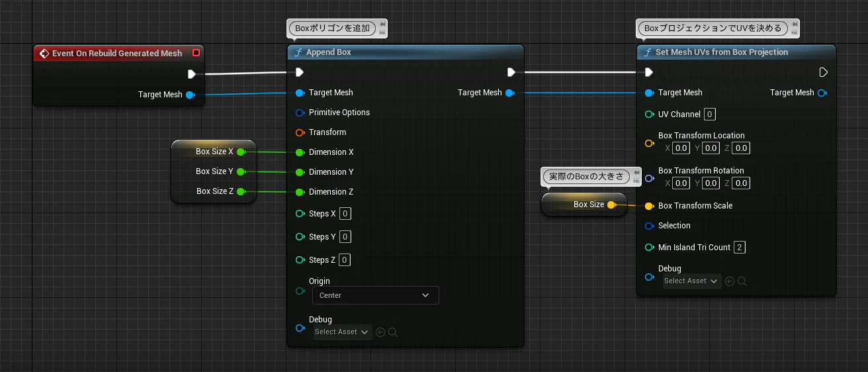Click the Dimension Y input pin
Viewport: 868px width, 372px height.
(300, 172)
